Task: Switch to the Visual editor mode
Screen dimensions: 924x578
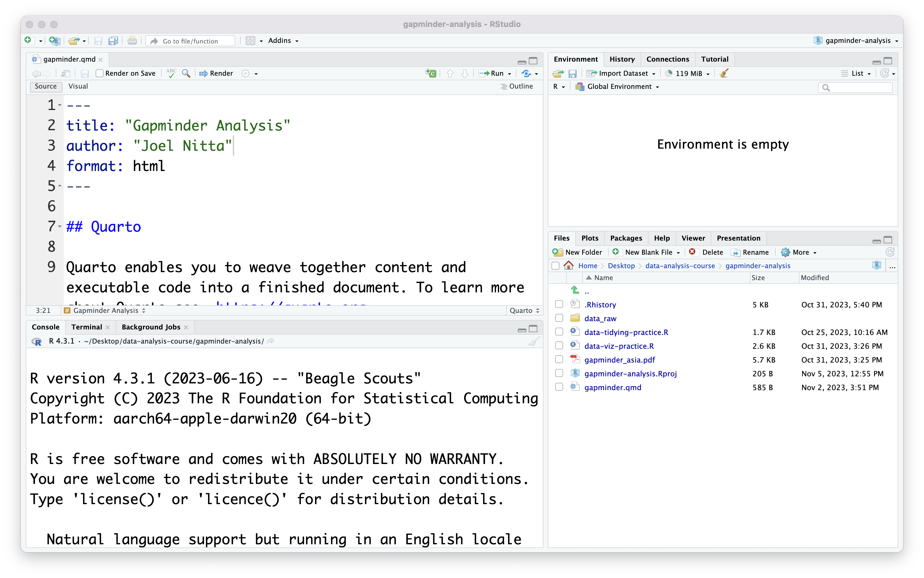Action: [x=78, y=86]
